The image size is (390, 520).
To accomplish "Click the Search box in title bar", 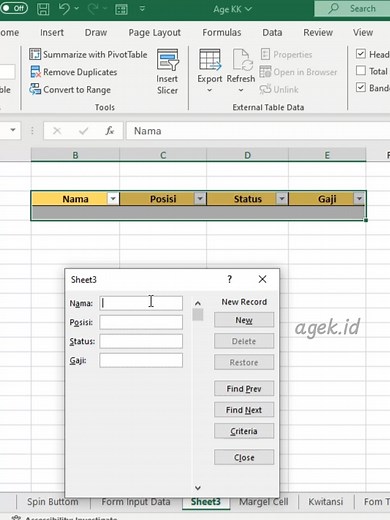I will coord(352,9).
